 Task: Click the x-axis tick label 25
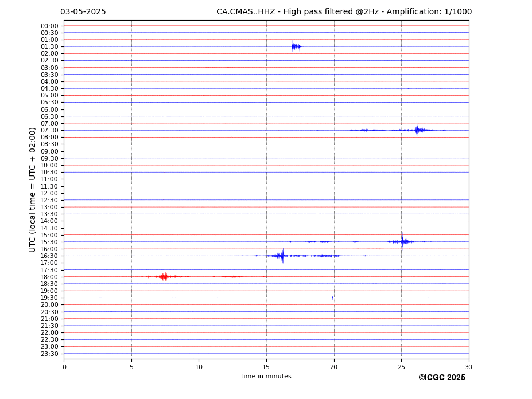pos(401,367)
